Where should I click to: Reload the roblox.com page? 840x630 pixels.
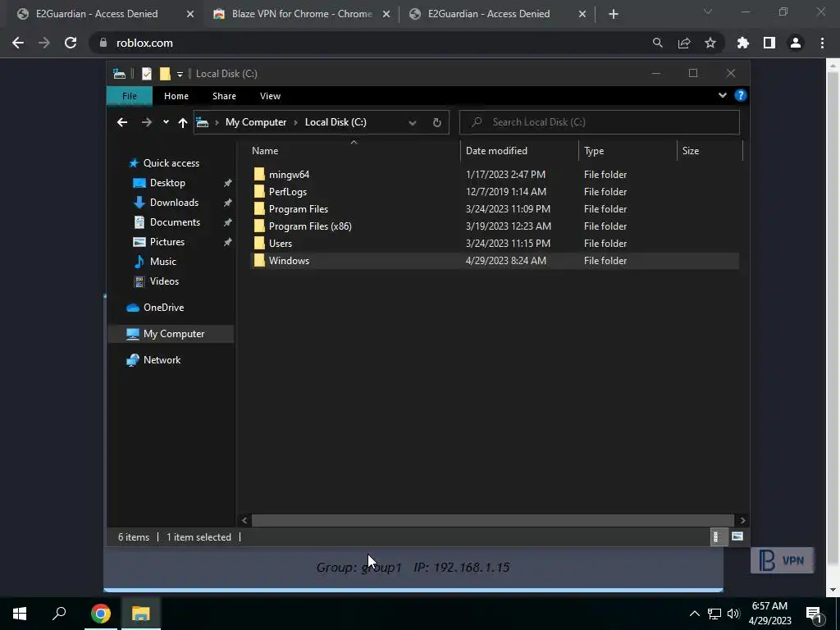click(x=71, y=43)
